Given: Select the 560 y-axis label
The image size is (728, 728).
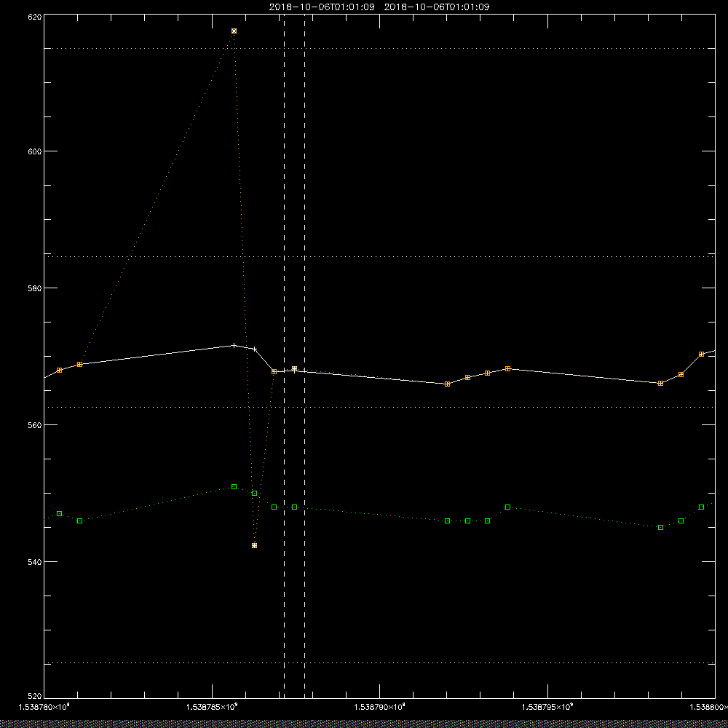Looking at the screenshot, I should pyautogui.click(x=35, y=425).
